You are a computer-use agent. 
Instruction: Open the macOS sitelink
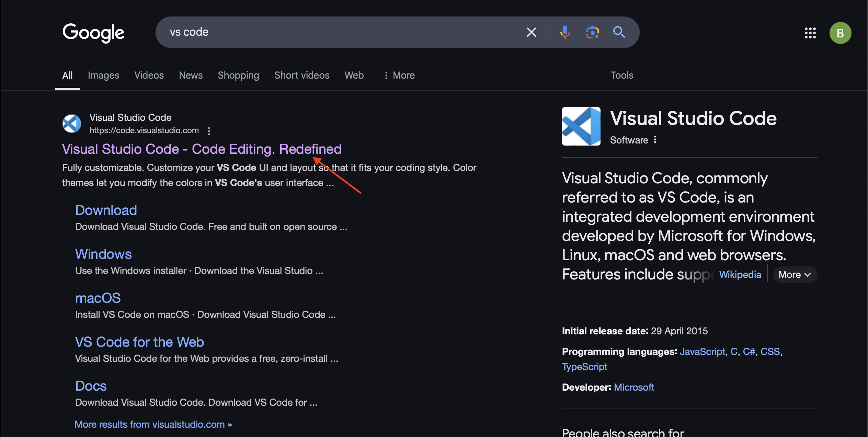(98, 298)
